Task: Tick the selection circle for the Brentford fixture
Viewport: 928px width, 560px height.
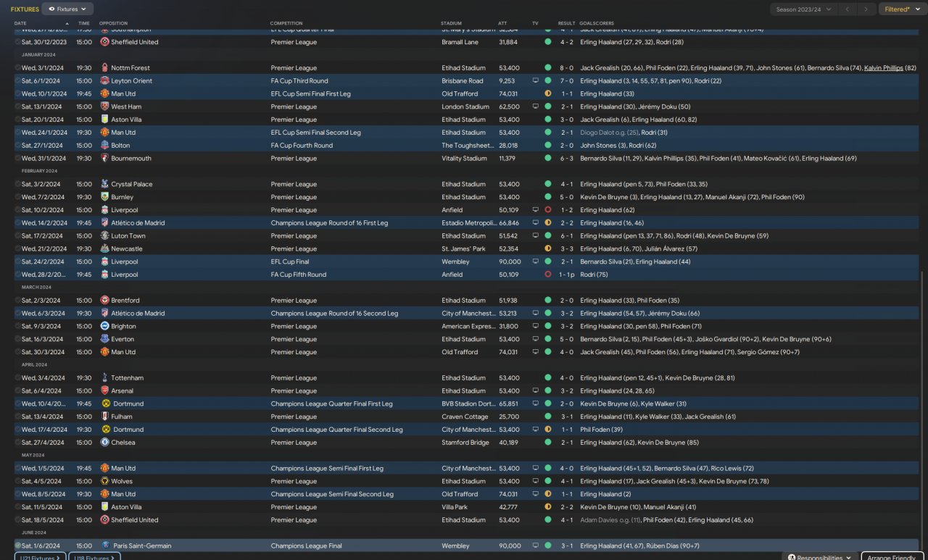Action: [x=17, y=301]
